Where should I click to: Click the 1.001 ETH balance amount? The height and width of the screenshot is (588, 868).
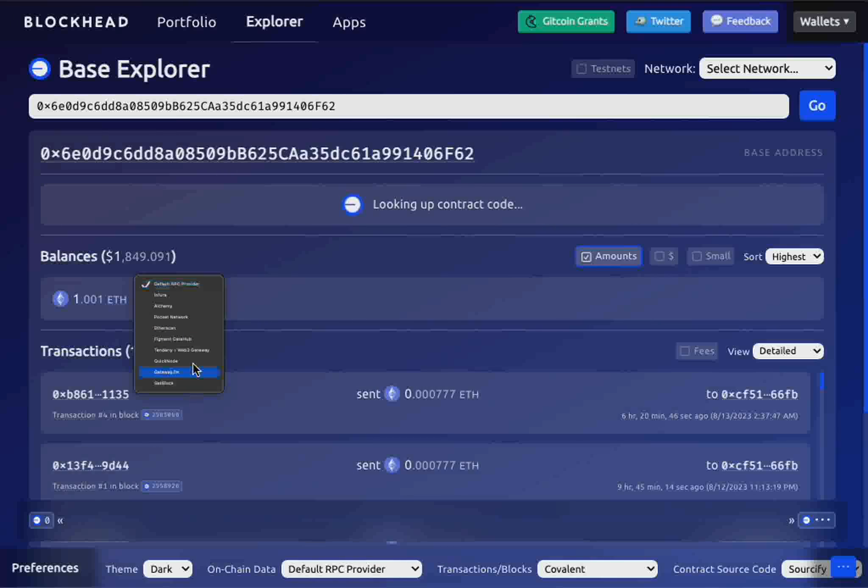(x=100, y=300)
